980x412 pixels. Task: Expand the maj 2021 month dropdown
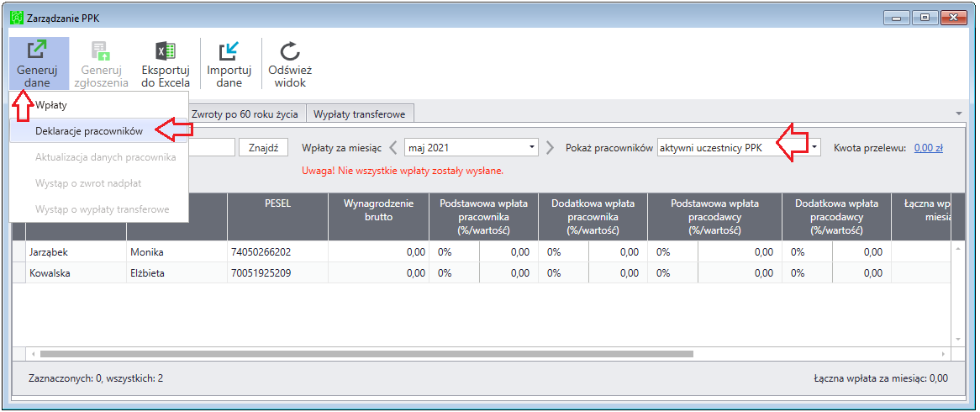click(532, 148)
